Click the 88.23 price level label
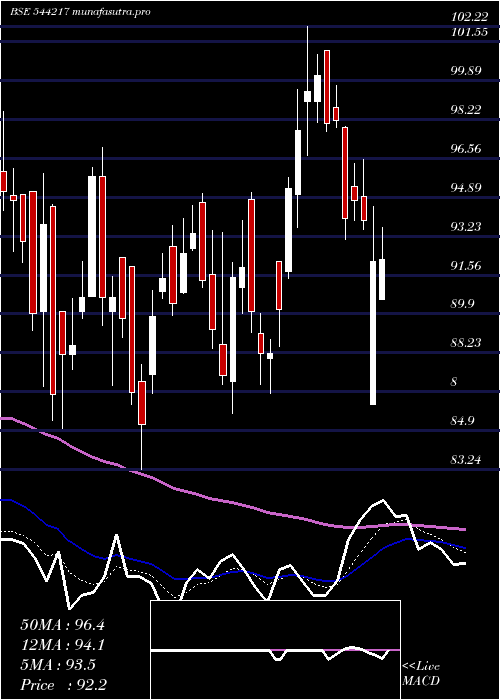 coord(467,343)
